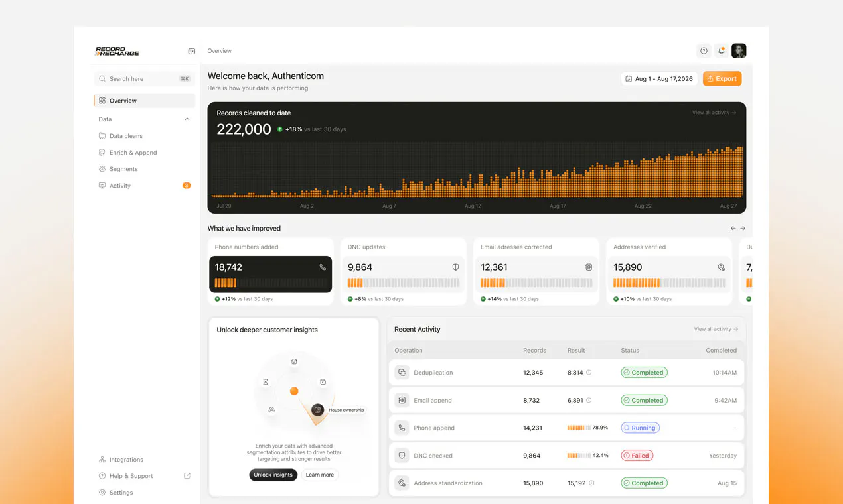Click the Running status badge

click(640, 428)
